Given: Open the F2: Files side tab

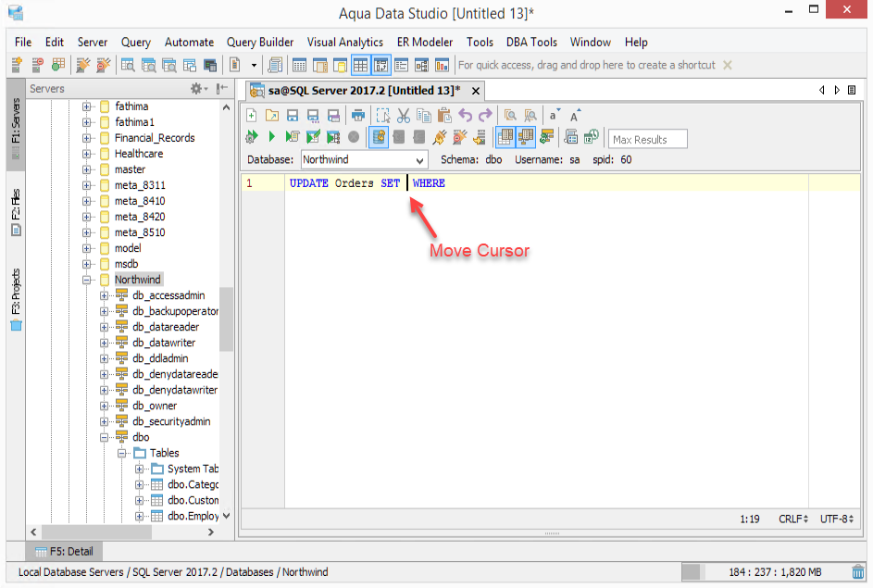Looking at the screenshot, I should coord(16,212).
